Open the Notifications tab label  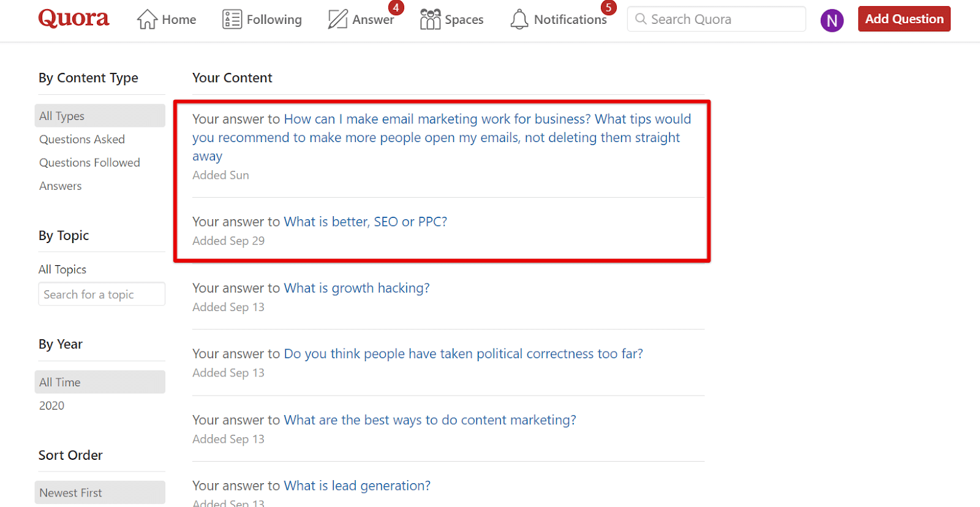(570, 20)
